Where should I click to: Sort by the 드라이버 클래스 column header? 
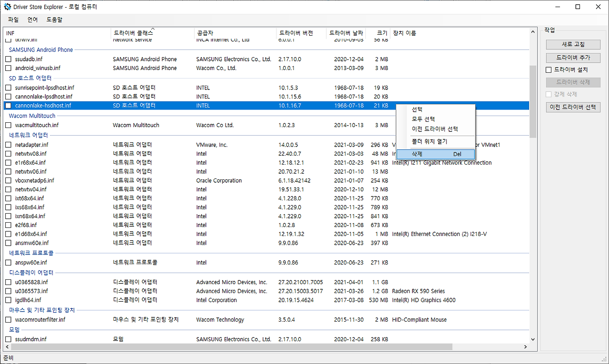[152, 33]
